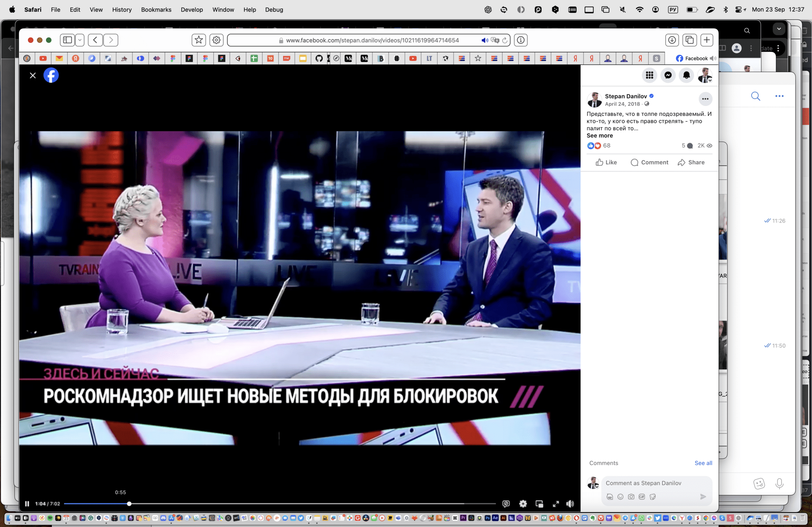
Task: Click the Facebook logo home icon
Action: [x=51, y=75]
